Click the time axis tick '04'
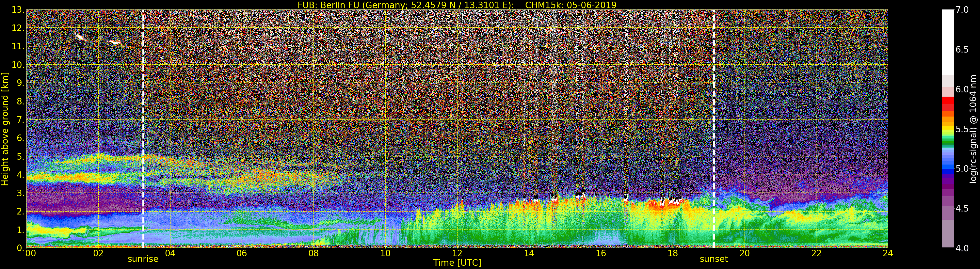This screenshot has width=980, height=269. 170,253
